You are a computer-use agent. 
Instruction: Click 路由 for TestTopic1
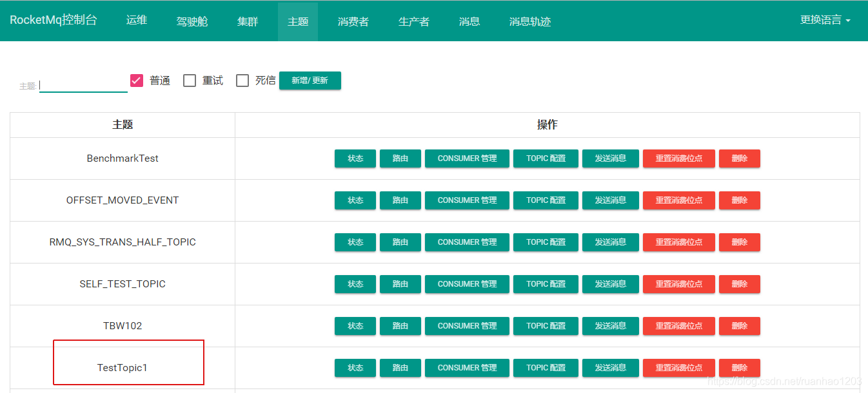[400, 368]
